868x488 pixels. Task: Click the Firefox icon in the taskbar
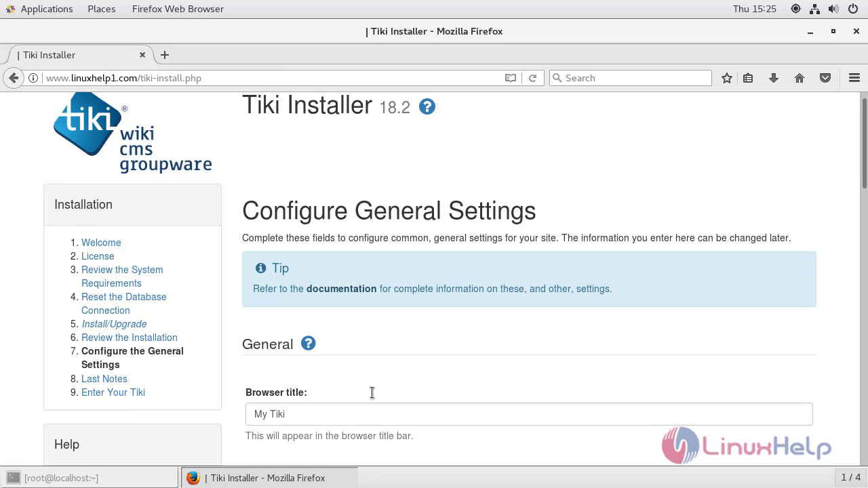(193, 478)
